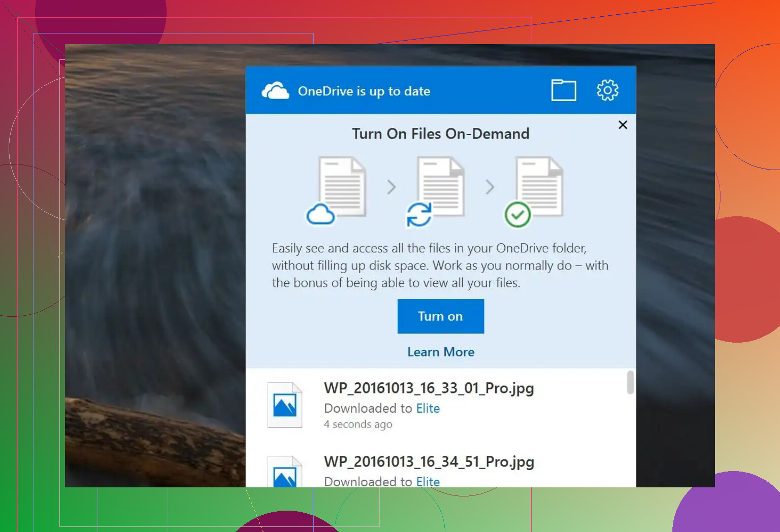This screenshot has width=780, height=532.
Task: Click the online-only cloud document icon
Action: [x=336, y=191]
